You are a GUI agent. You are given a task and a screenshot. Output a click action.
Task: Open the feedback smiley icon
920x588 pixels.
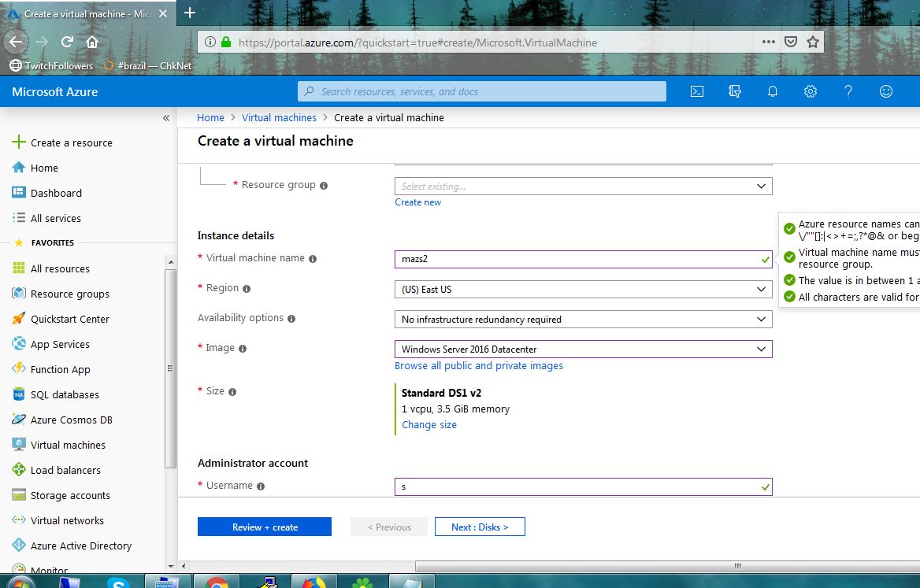click(x=886, y=91)
